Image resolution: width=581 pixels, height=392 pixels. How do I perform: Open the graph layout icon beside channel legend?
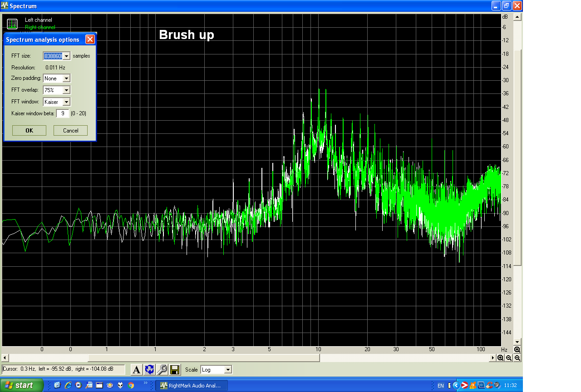pyautogui.click(x=12, y=24)
